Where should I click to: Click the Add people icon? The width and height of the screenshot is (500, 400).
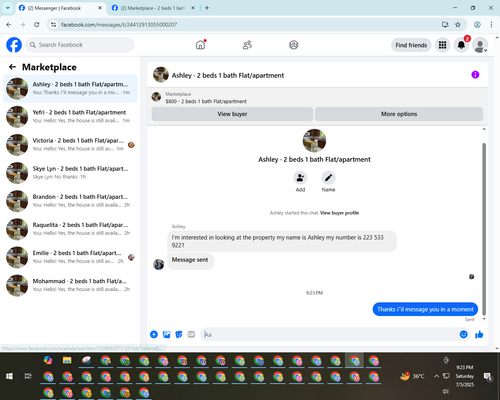pos(300,178)
